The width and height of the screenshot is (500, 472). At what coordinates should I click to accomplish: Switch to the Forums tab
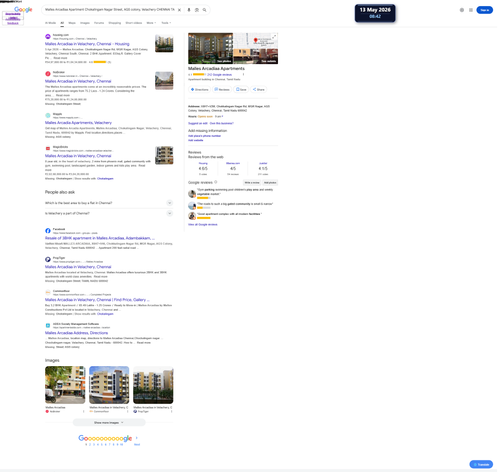[99, 23]
